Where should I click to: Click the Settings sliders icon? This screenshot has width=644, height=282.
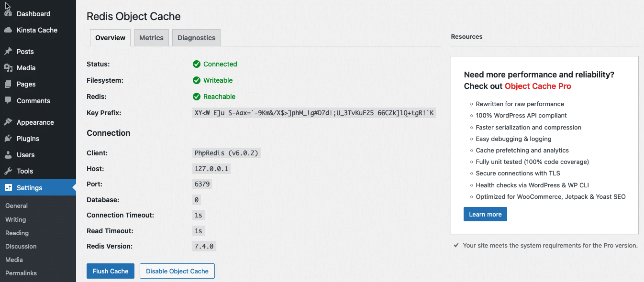click(x=8, y=188)
